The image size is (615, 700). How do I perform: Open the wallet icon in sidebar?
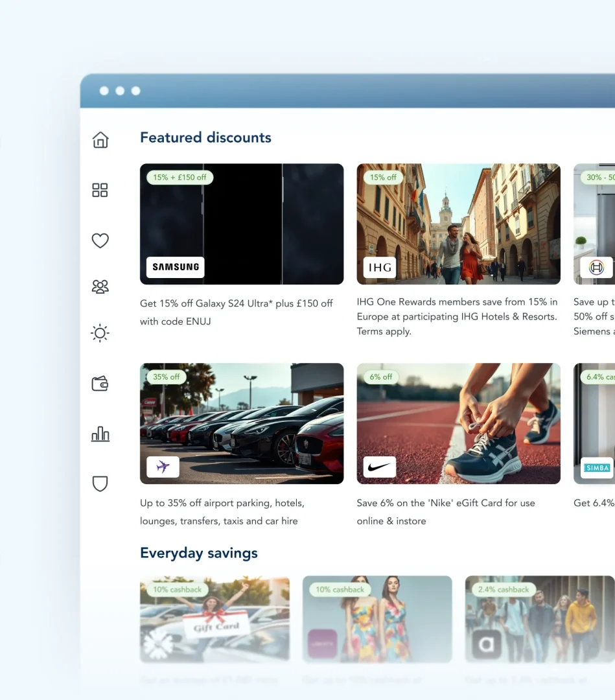(x=100, y=384)
